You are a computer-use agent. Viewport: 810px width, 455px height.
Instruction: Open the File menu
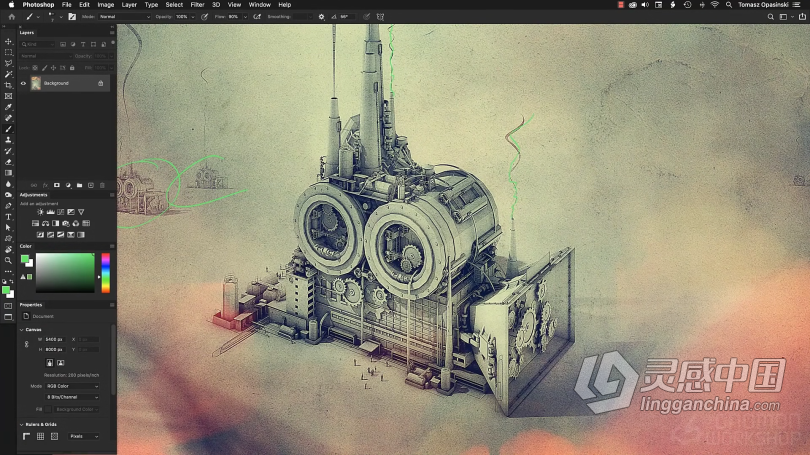[67, 5]
